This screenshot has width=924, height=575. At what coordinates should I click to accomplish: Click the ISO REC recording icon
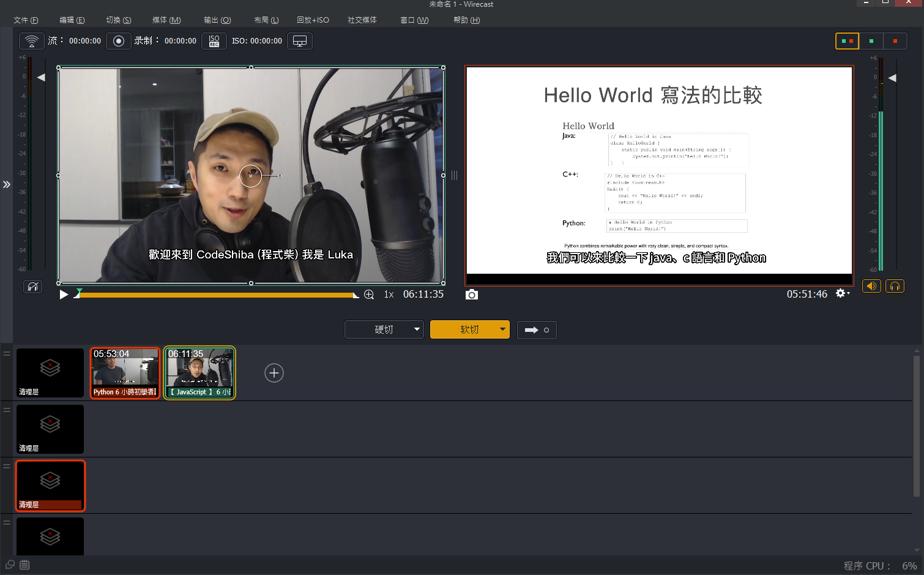214,41
